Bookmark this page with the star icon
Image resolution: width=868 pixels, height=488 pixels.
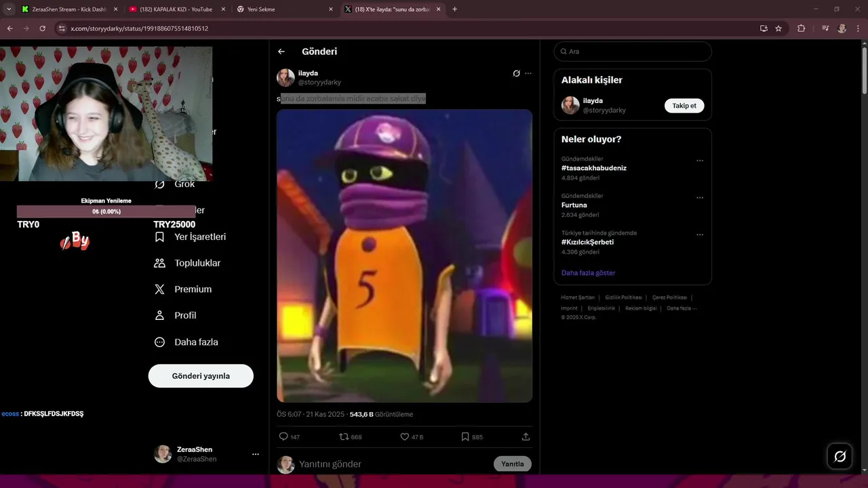[x=778, y=28]
